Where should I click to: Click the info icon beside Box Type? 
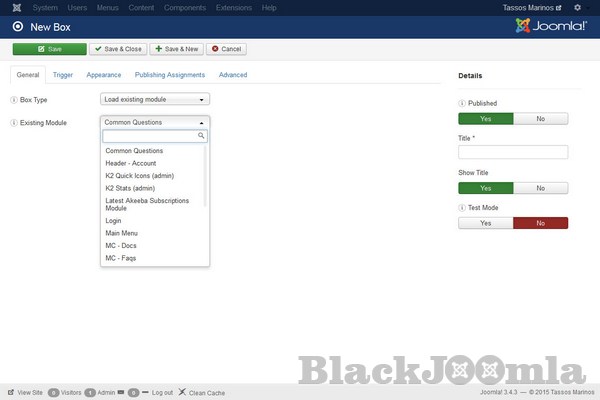(x=13, y=100)
